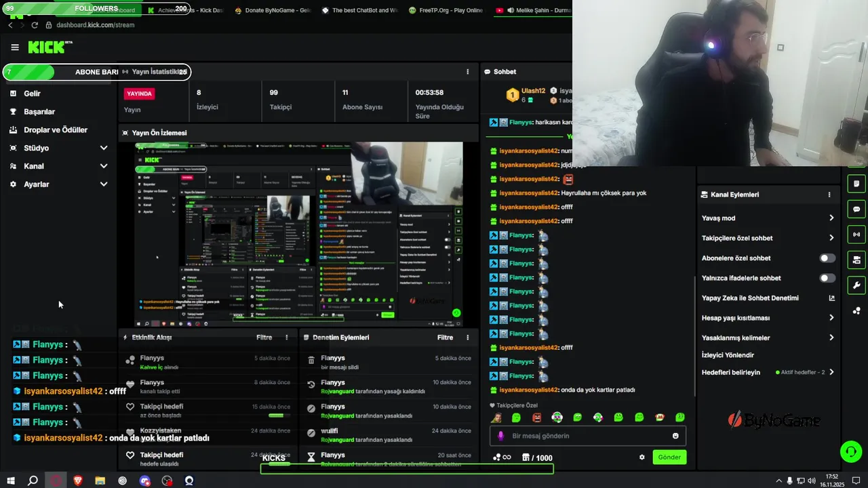Click Kozzyistaken activity feed entry
Image resolution: width=868 pixels, height=488 pixels.
click(x=208, y=435)
